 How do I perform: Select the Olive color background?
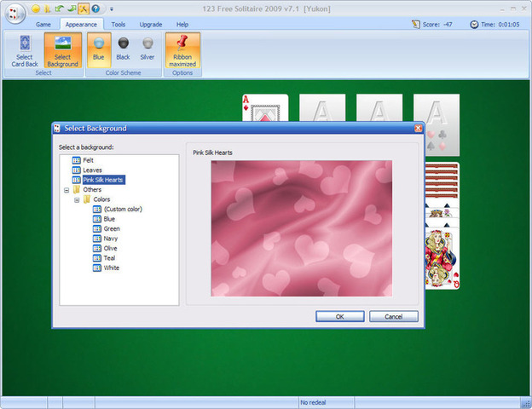click(x=110, y=248)
